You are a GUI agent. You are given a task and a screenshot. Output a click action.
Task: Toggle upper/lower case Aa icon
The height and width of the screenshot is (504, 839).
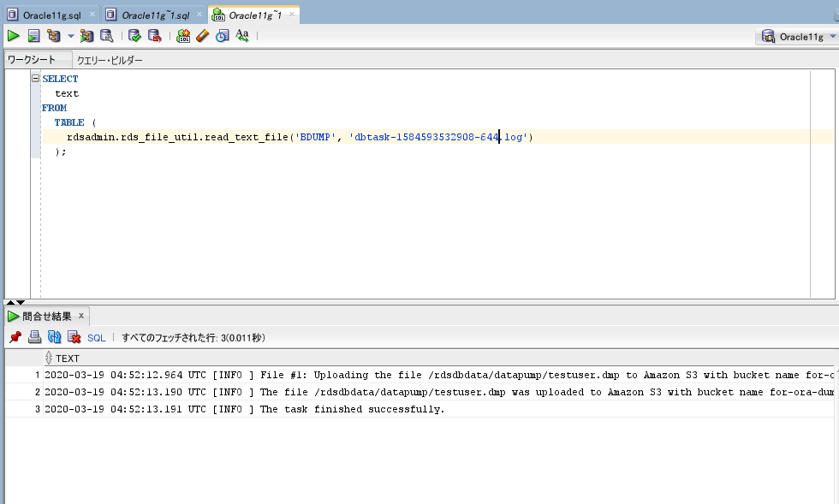(x=242, y=36)
